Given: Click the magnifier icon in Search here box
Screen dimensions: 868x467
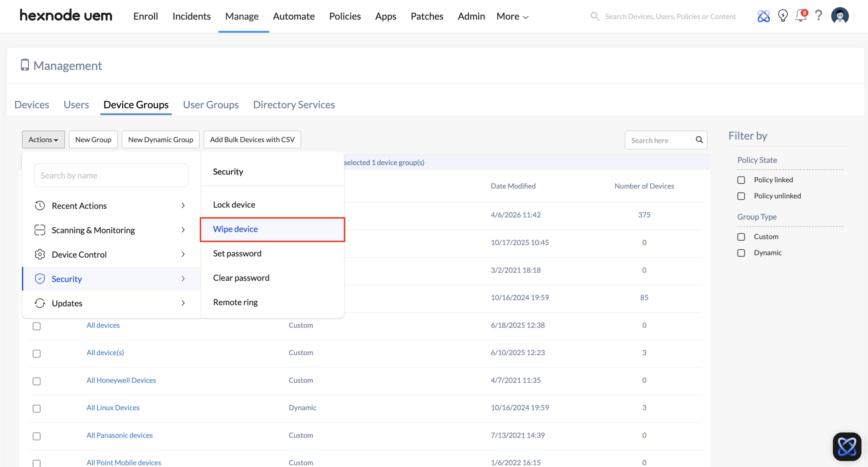Looking at the screenshot, I should click(699, 140).
